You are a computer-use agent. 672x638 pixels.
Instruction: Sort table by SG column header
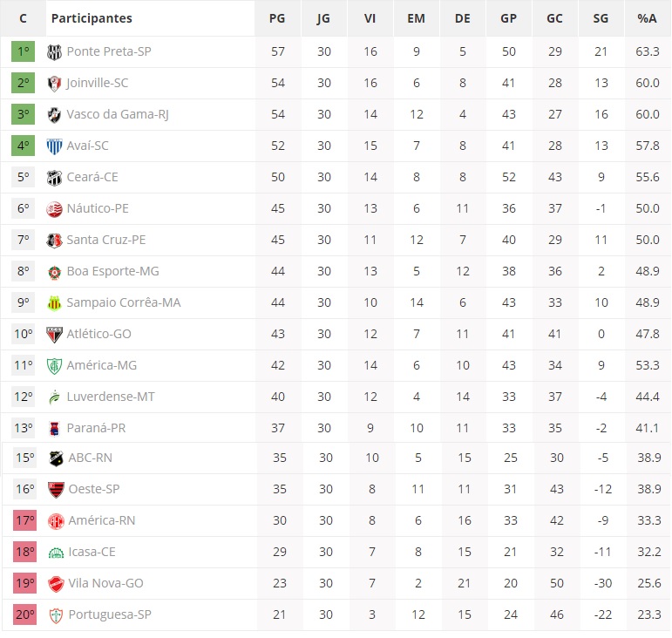[601, 18]
